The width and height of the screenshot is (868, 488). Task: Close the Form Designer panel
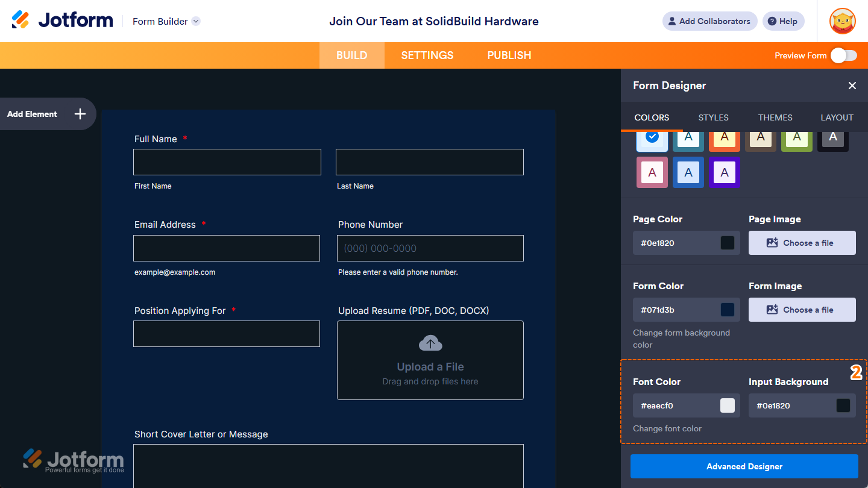[852, 86]
